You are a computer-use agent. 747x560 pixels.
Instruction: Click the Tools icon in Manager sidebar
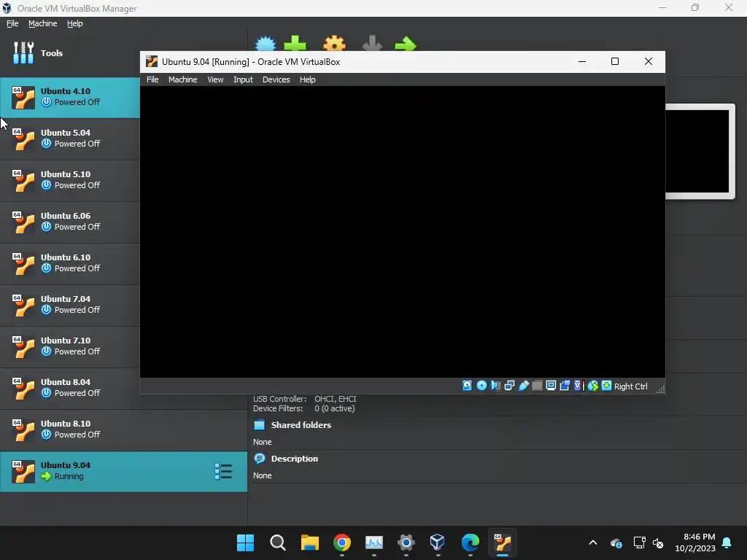click(23, 52)
